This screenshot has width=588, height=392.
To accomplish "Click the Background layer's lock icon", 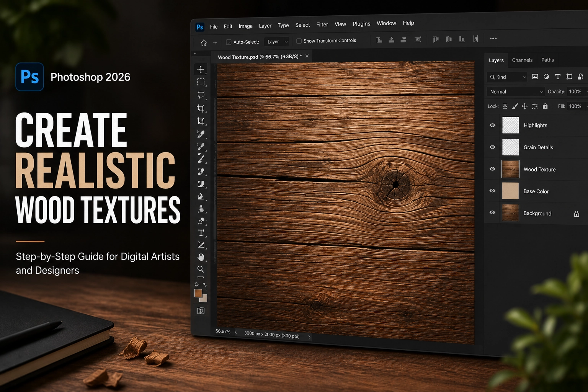I will pos(577,214).
